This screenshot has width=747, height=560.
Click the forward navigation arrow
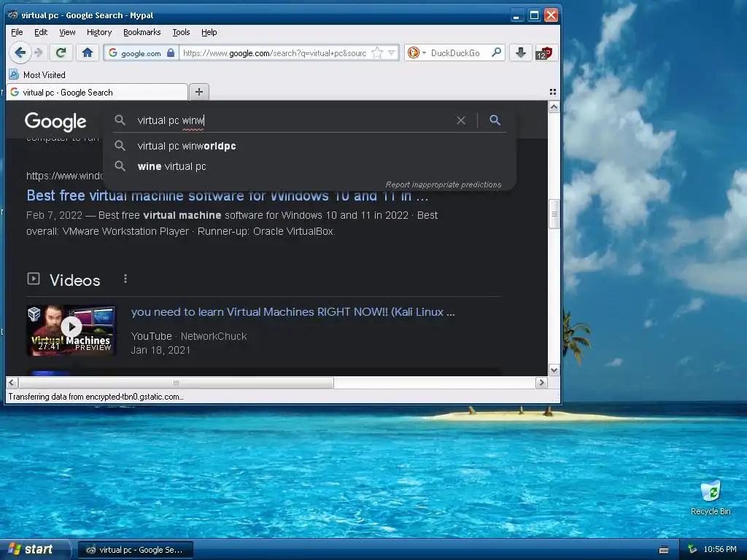(x=39, y=52)
